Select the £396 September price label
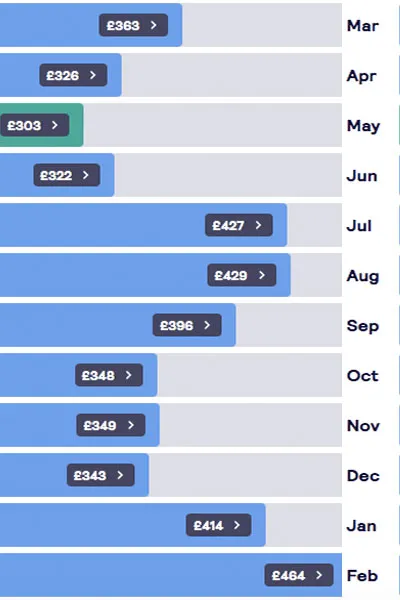The width and height of the screenshot is (400, 600). point(187,325)
